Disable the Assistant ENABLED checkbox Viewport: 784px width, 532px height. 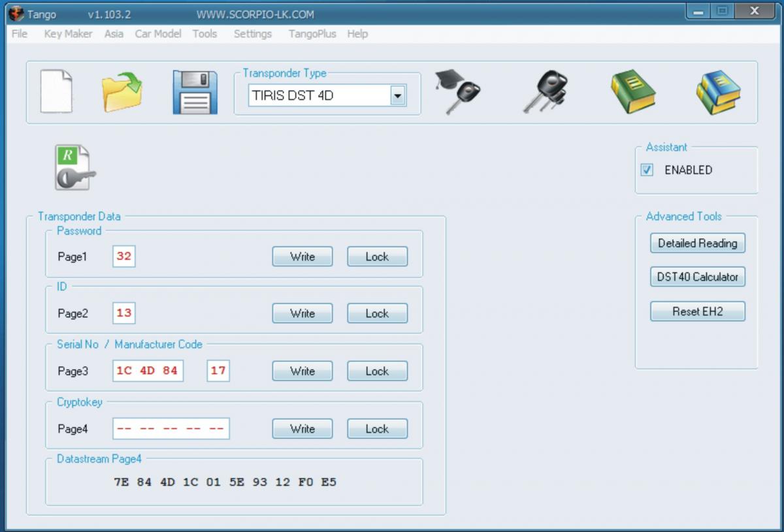647,170
